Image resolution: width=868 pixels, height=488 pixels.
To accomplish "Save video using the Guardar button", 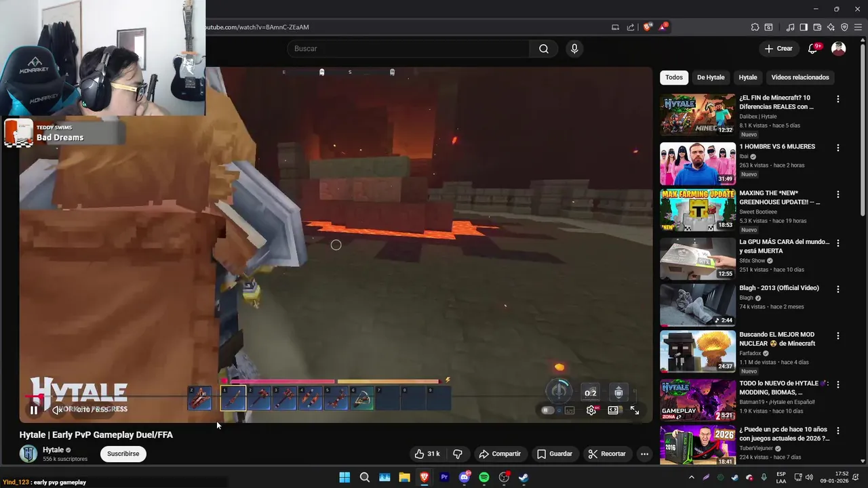I will 555,454.
